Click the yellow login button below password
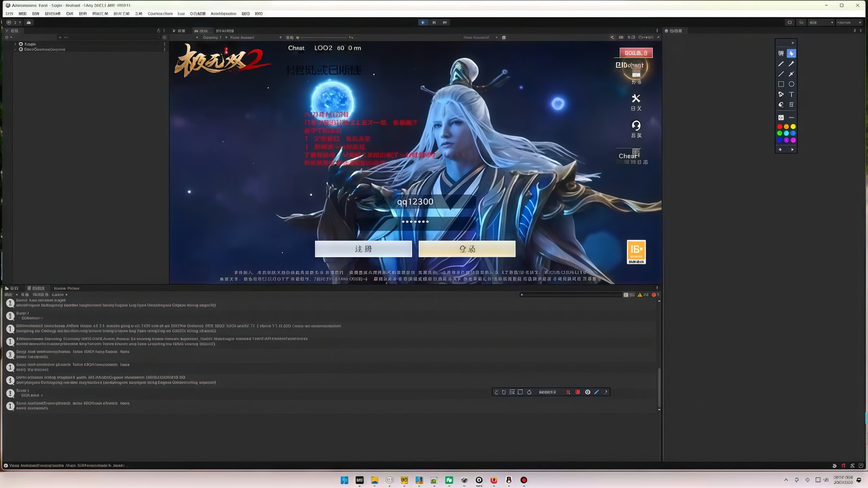 [x=467, y=249]
